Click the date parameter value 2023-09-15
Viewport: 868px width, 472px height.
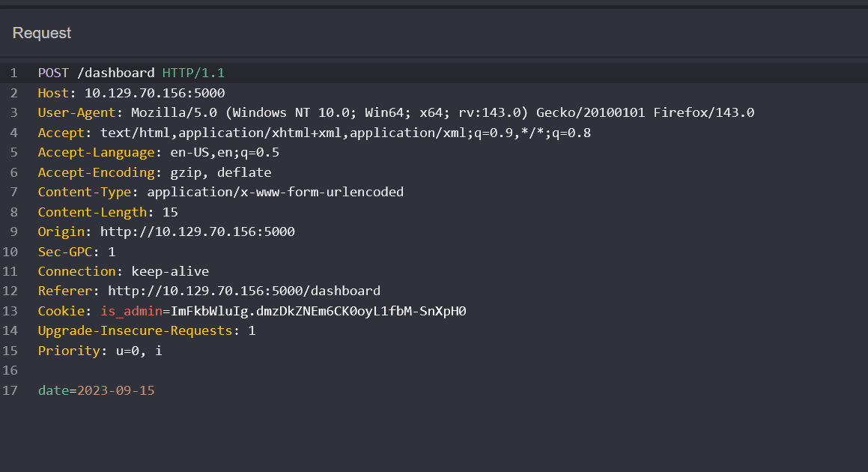(115, 390)
